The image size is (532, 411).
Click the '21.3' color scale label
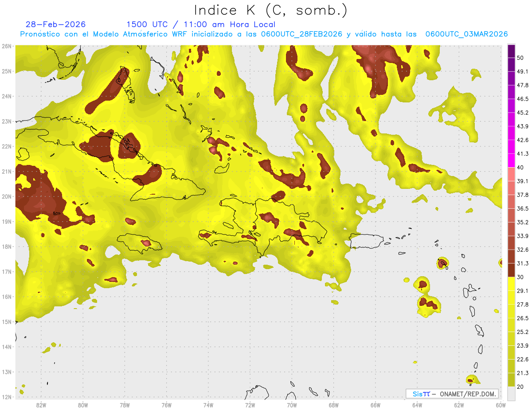523,373
